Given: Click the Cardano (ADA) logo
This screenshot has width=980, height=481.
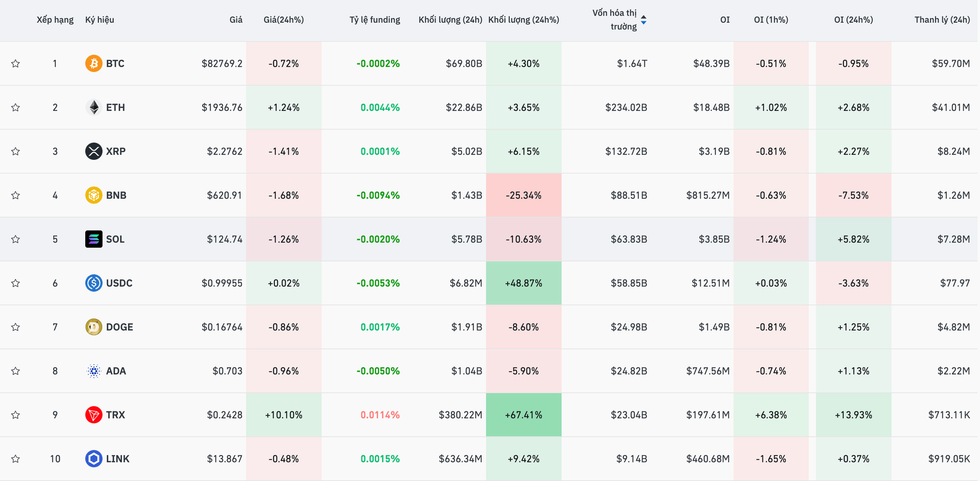Looking at the screenshot, I should [94, 371].
